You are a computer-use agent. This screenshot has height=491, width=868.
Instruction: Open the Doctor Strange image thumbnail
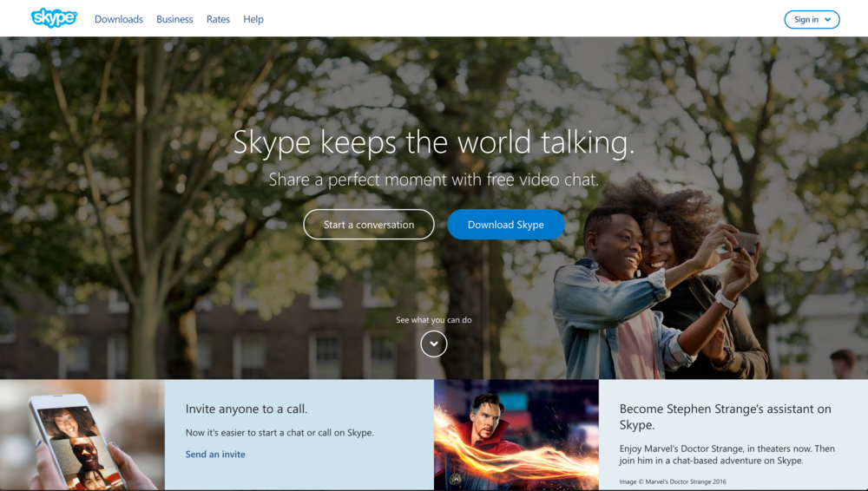tap(516, 435)
